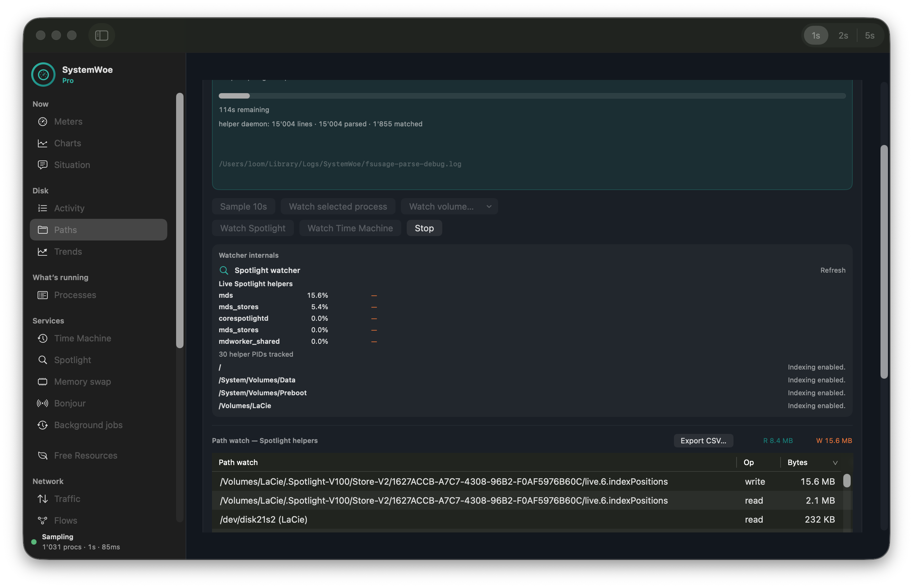Click the Op column header

pyautogui.click(x=758, y=463)
